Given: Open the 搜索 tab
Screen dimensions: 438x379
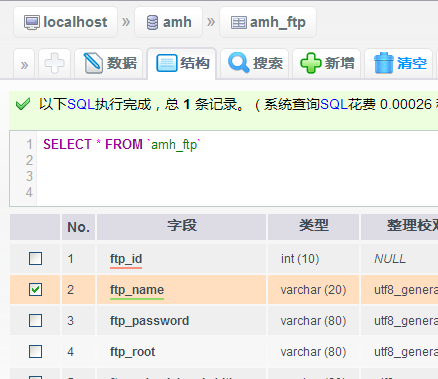Looking at the screenshot, I should 255,63.
